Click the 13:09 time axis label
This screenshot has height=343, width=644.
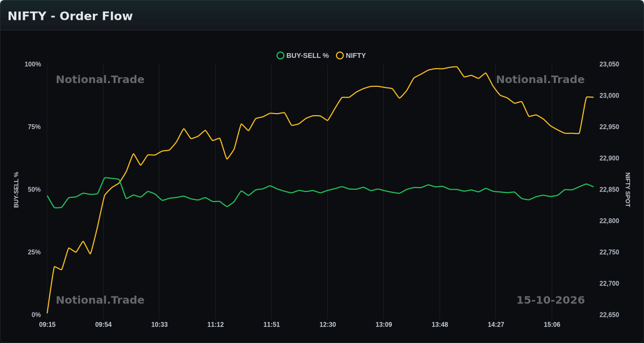point(383,325)
